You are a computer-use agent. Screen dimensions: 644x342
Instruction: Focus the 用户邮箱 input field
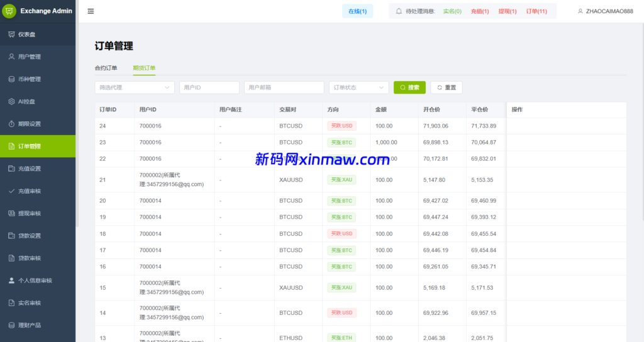pyautogui.click(x=284, y=87)
